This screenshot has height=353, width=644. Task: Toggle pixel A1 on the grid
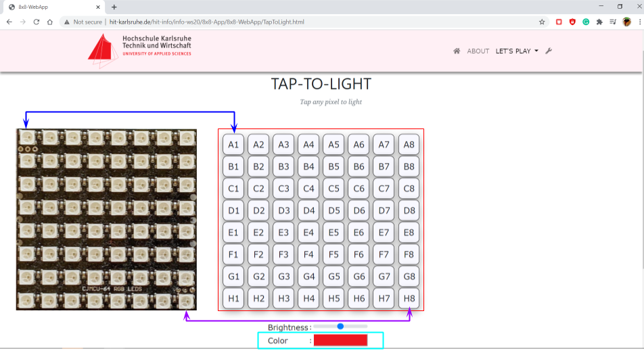coord(233,144)
